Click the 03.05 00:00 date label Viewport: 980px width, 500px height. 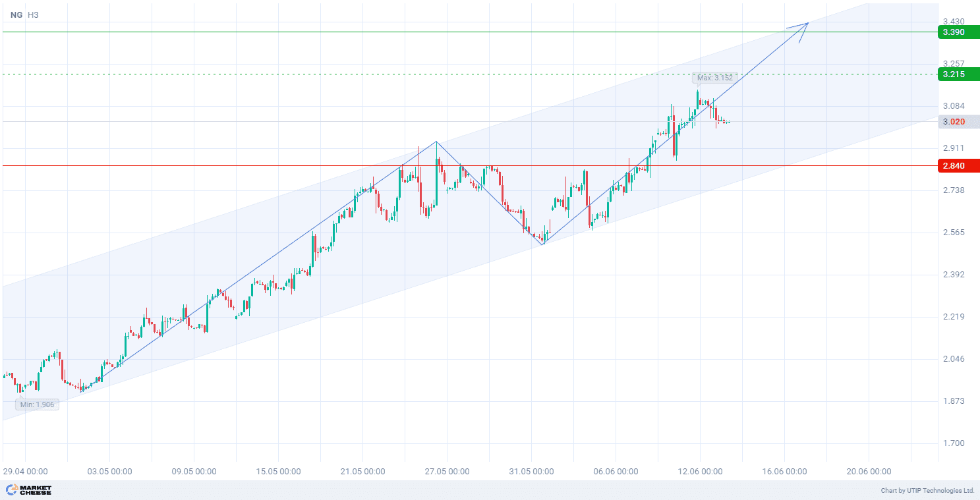click(x=109, y=472)
